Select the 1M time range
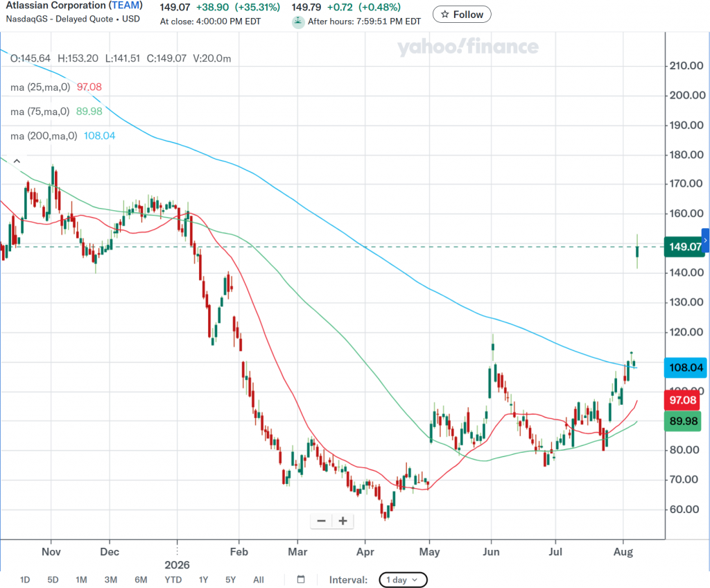710x588 pixels. tap(82, 580)
